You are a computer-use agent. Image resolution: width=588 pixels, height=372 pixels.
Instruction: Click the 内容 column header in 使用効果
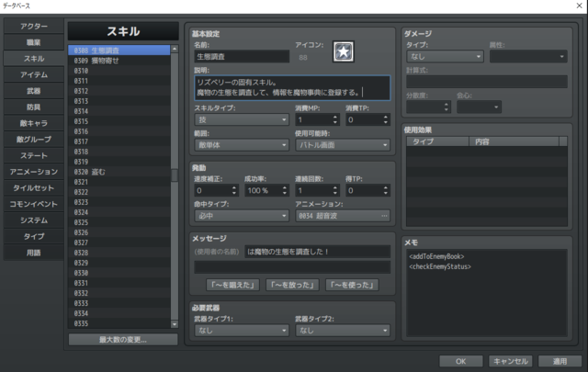pos(514,141)
